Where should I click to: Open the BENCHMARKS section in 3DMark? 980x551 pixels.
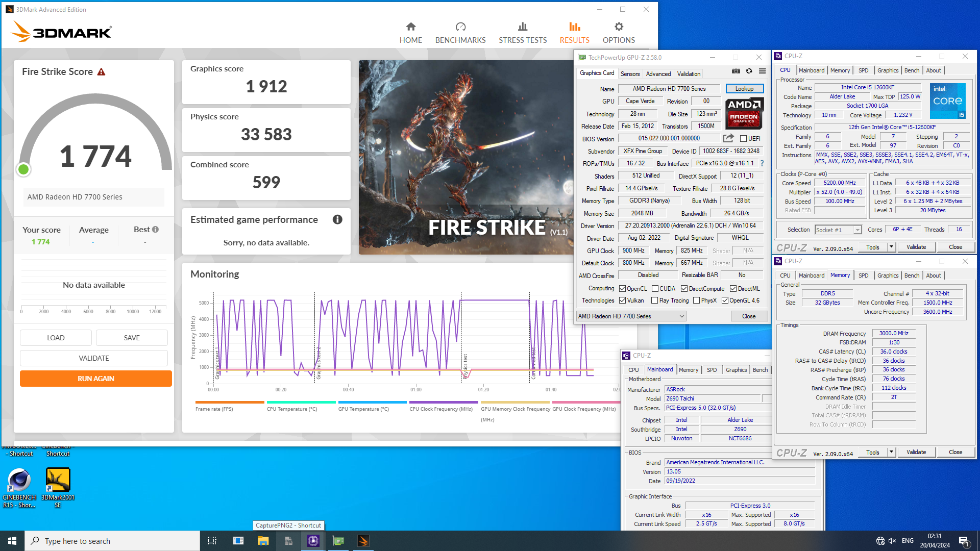pos(460,33)
